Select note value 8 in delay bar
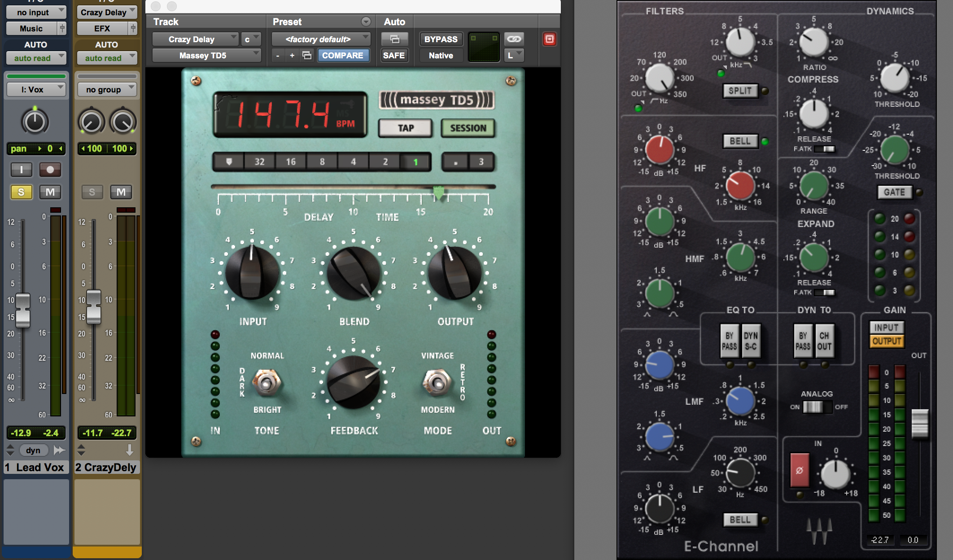Screen dimensions: 953x560 coord(322,162)
